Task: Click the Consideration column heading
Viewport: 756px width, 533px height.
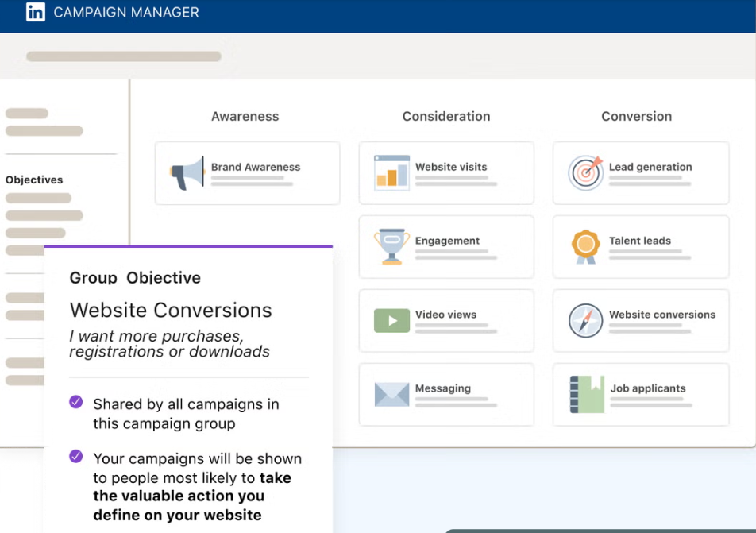Action: point(446,116)
